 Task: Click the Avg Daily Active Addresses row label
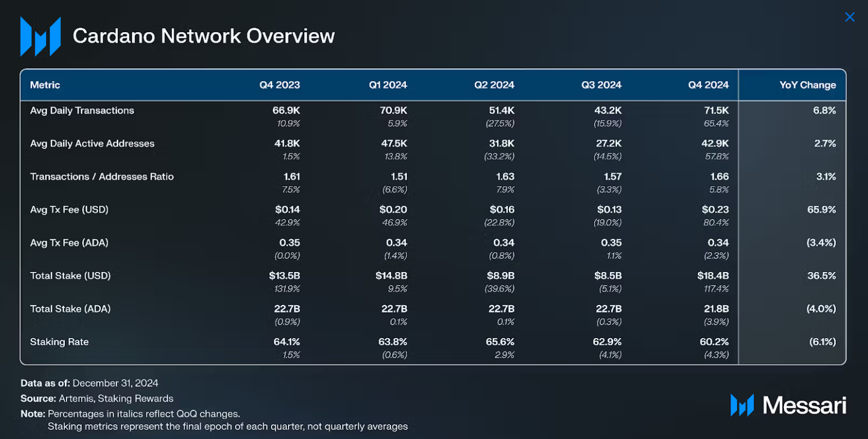tap(92, 143)
